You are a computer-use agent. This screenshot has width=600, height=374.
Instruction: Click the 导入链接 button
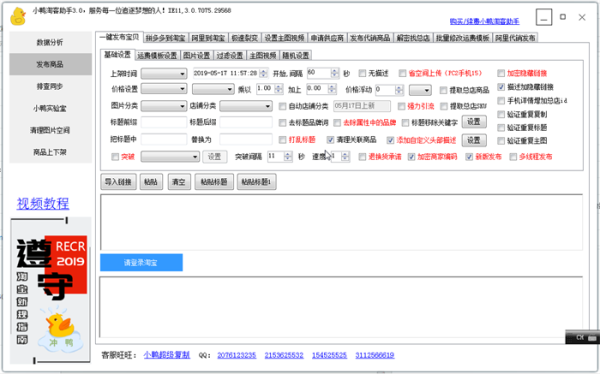[x=118, y=182]
